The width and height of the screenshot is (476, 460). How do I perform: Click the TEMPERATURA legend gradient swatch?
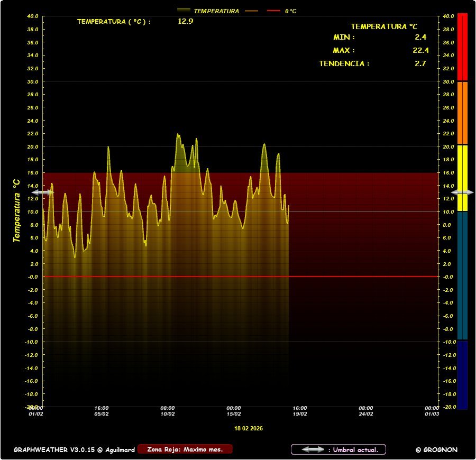point(184,11)
